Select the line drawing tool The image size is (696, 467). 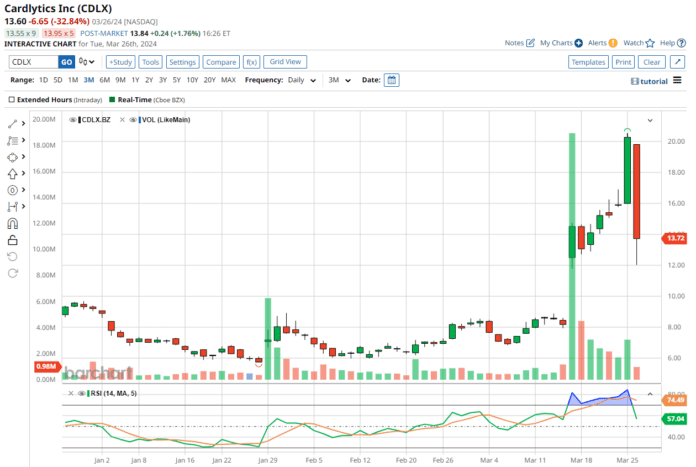[11, 124]
